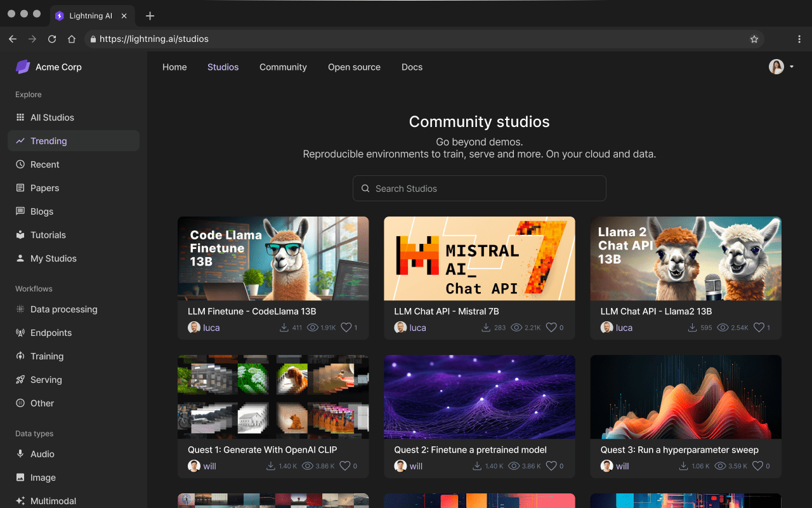Open the Community tab

point(283,67)
